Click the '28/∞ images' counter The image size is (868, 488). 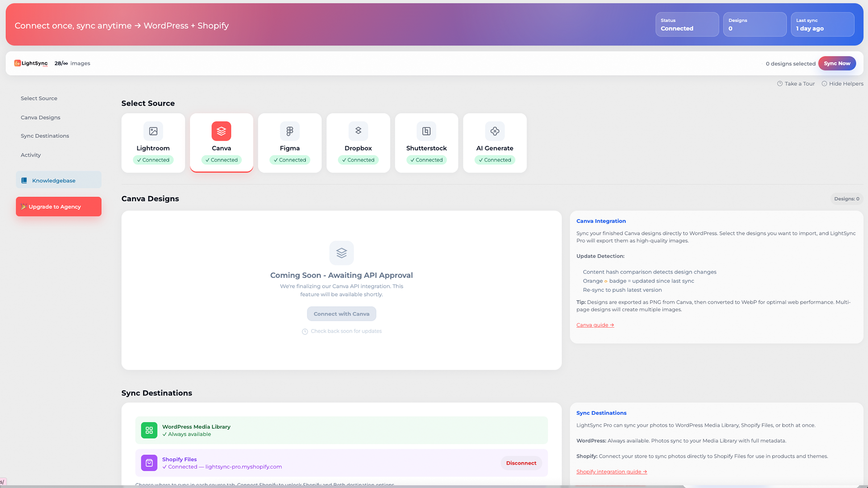72,63
